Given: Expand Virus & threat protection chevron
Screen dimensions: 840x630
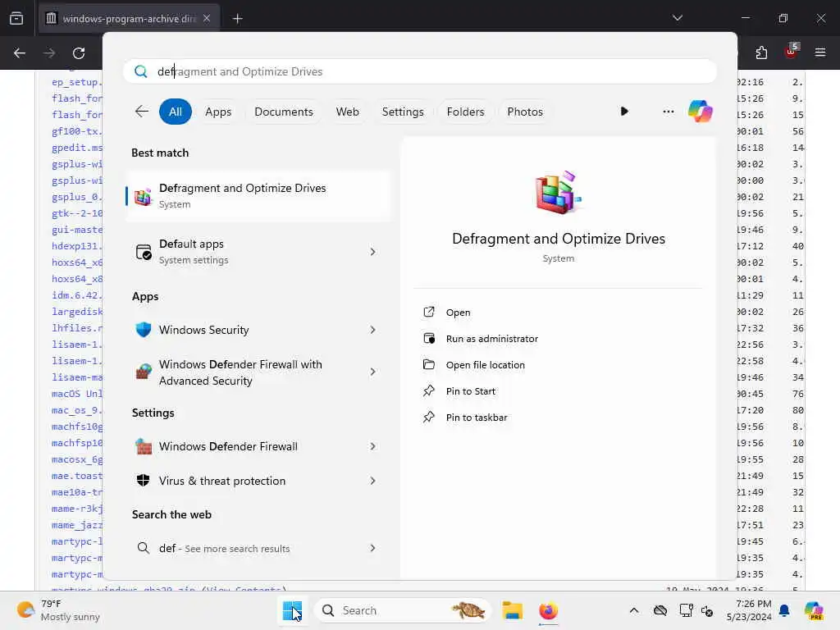Looking at the screenshot, I should [x=372, y=481].
